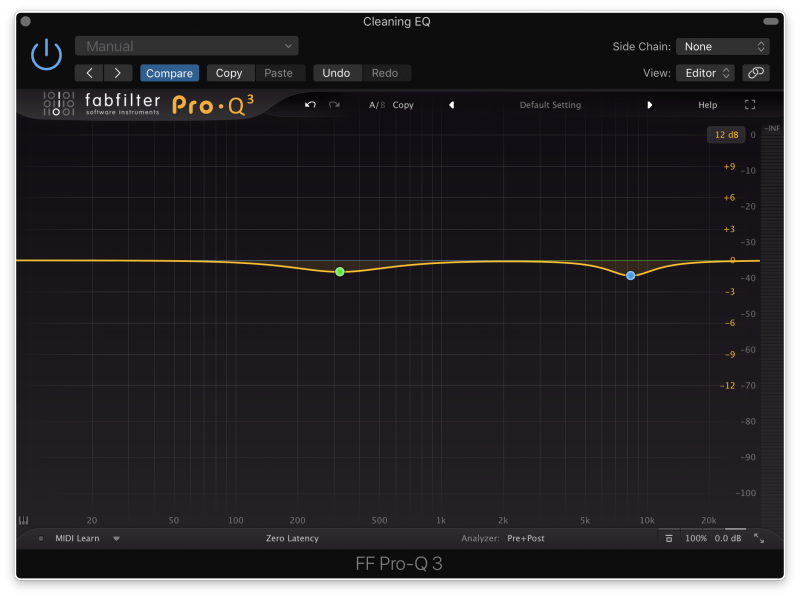This screenshot has width=800, height=598.
Task: Select the green EQ band node
Action: tap(340, 272)
